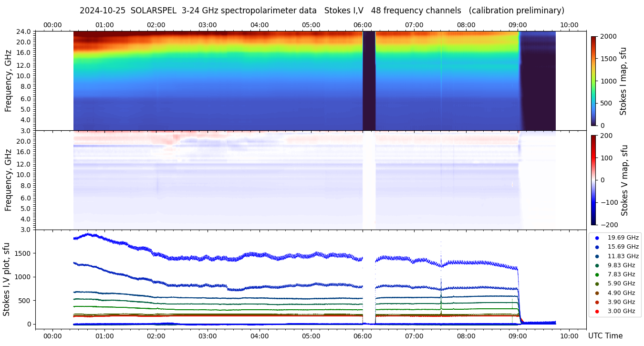Select the 15.69 GHz legend marker
This screenshot has width=644, height=346.
597,247
